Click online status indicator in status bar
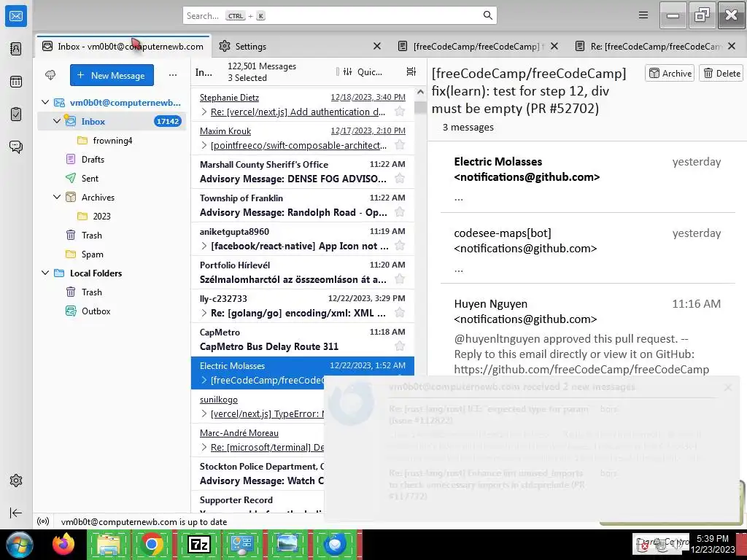The image size is (747, 560). pyautogui.click(x=43, y=521)
